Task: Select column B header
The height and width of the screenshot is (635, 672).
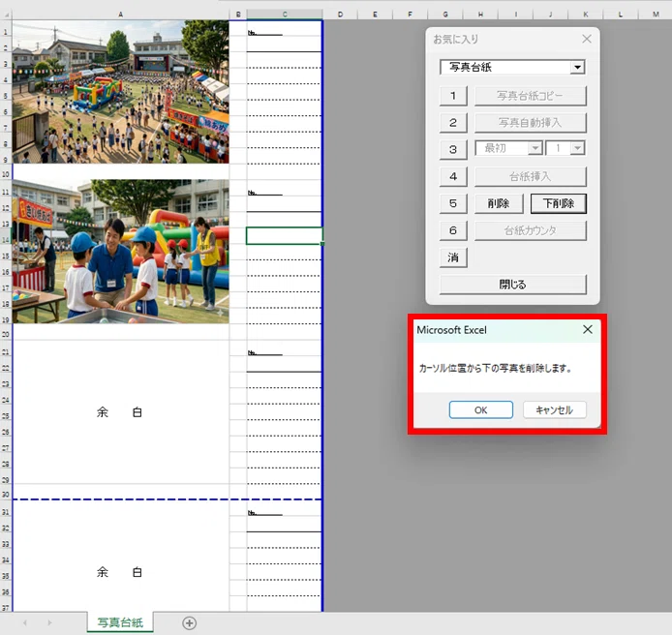Action: point(238,15)
